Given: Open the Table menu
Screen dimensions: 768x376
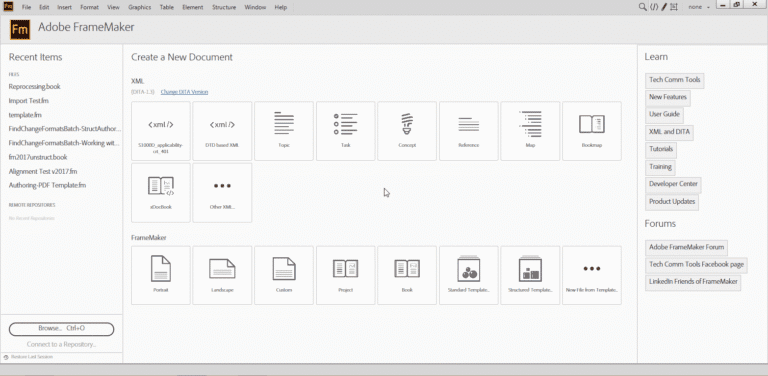Looking at the screenshot, I should pyautogui.click(x=167, y=7).
